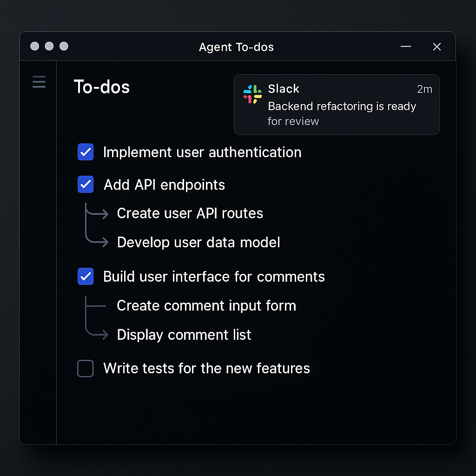Select the Develop user data model subtask
Screen dimensions: 476x476
coord(198,242)
